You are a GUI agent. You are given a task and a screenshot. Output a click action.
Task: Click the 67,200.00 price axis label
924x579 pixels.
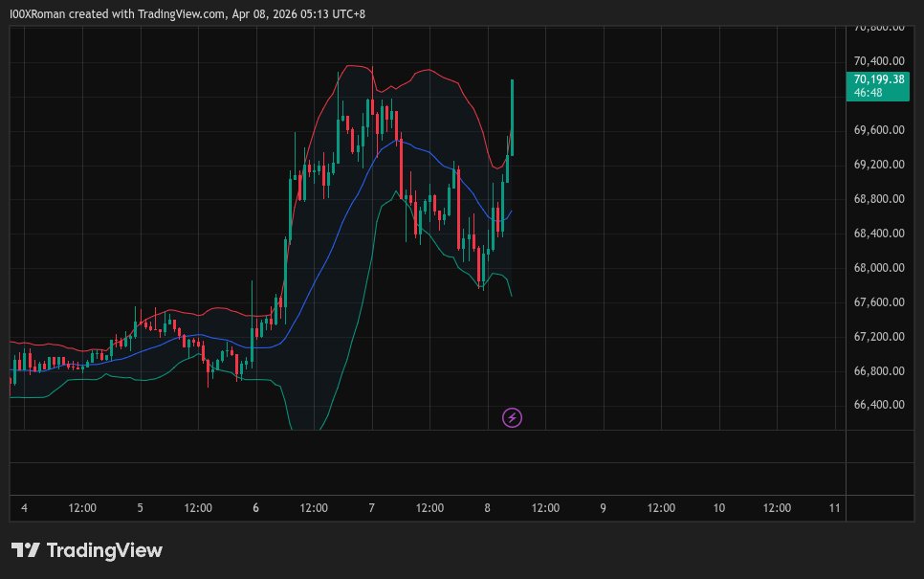(x=879, y=337)
